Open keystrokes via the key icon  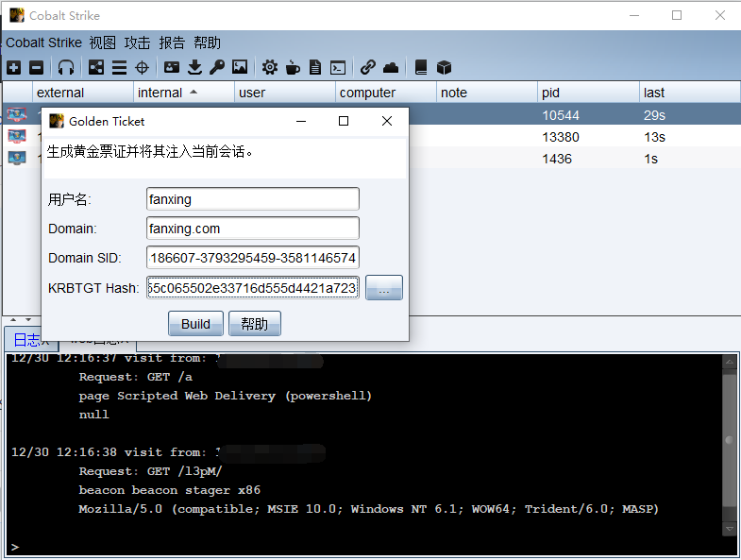tap(217, 68)
